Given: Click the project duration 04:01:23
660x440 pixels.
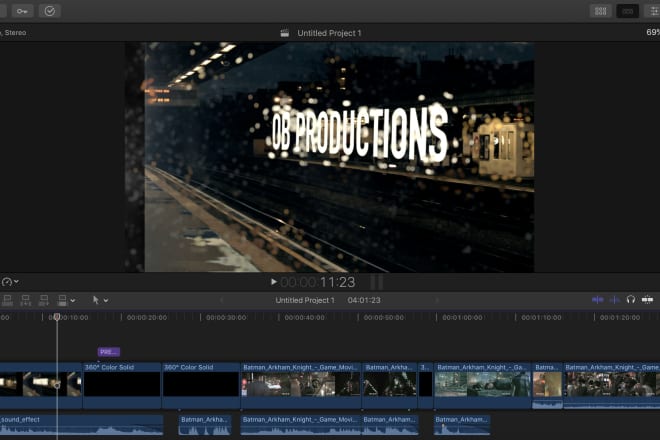Looking at the screenshot, I should [x=364, y=300].
